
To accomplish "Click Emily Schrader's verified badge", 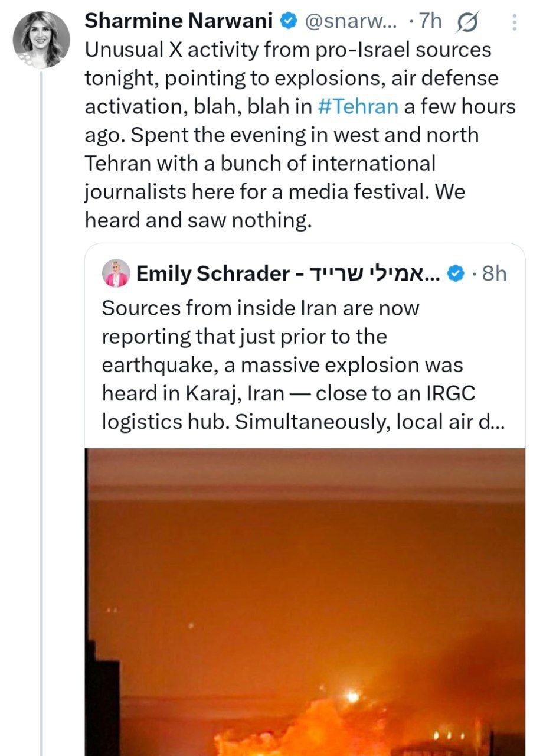I will 454,274.
